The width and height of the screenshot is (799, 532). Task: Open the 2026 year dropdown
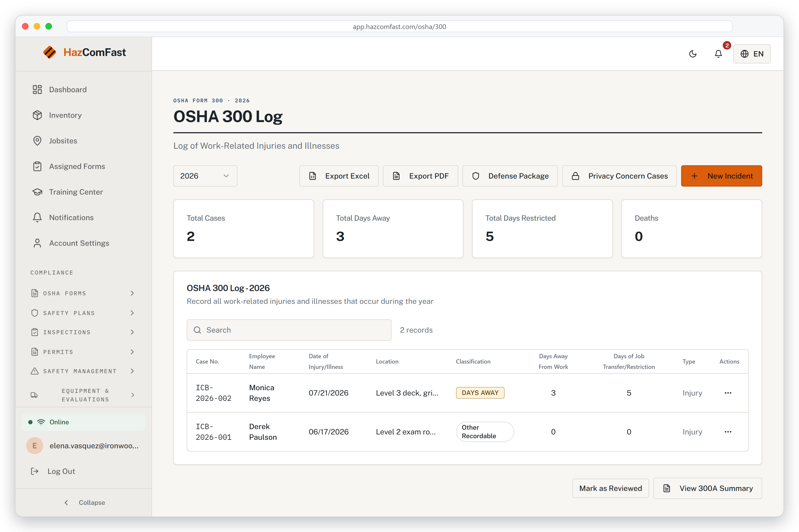point(205,176)
